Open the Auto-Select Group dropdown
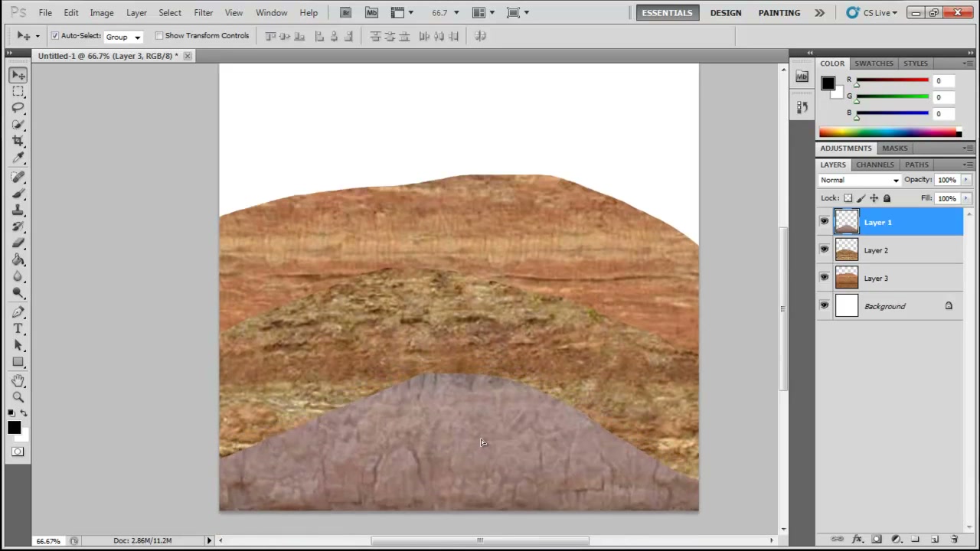The height and width of the screenshot is (551, 980). (x=123, y=37)
